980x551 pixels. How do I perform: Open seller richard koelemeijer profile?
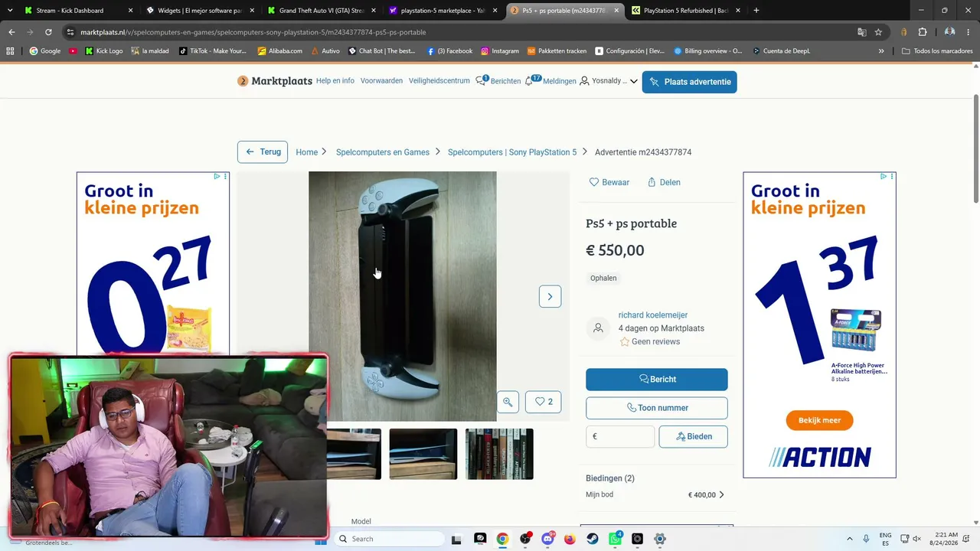(653, 315)
